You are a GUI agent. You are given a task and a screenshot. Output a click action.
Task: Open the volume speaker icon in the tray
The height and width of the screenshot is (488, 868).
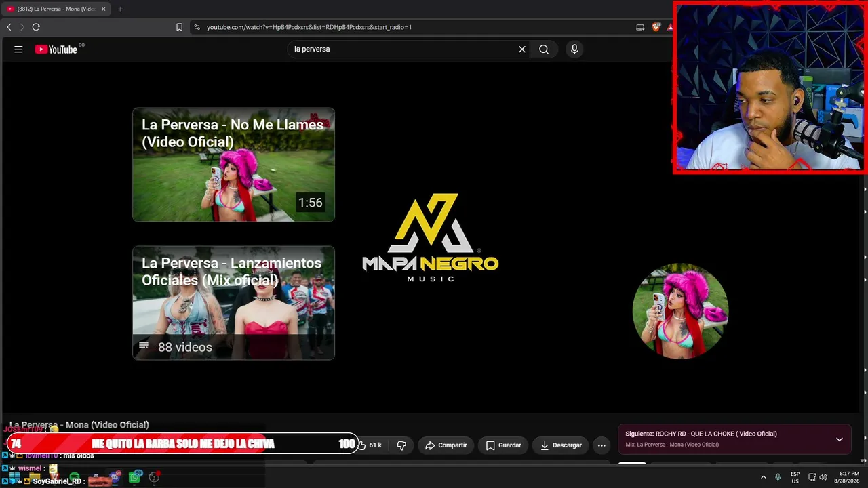823,477
